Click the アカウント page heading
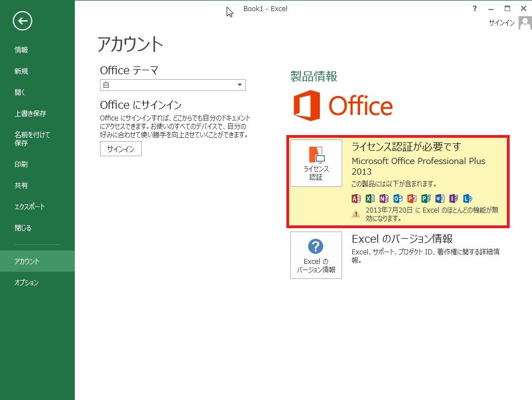 (x=130, y=45)
